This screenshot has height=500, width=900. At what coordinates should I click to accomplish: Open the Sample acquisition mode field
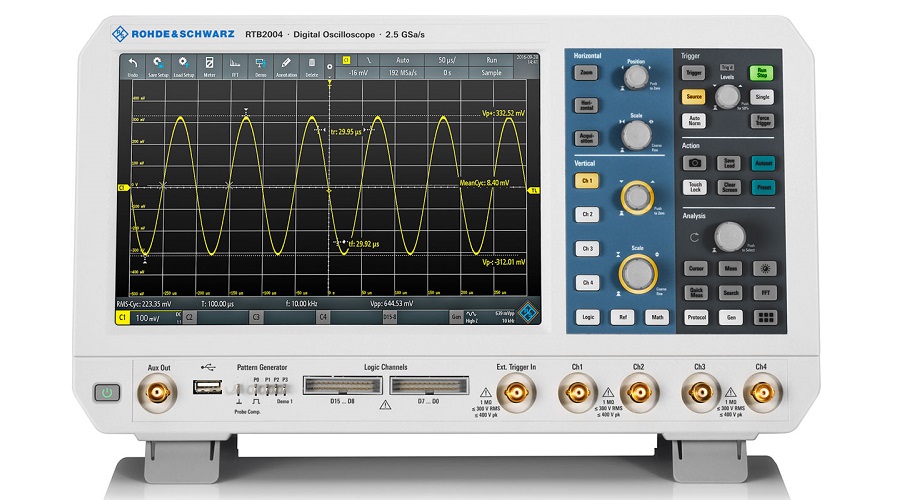[490, 73]
